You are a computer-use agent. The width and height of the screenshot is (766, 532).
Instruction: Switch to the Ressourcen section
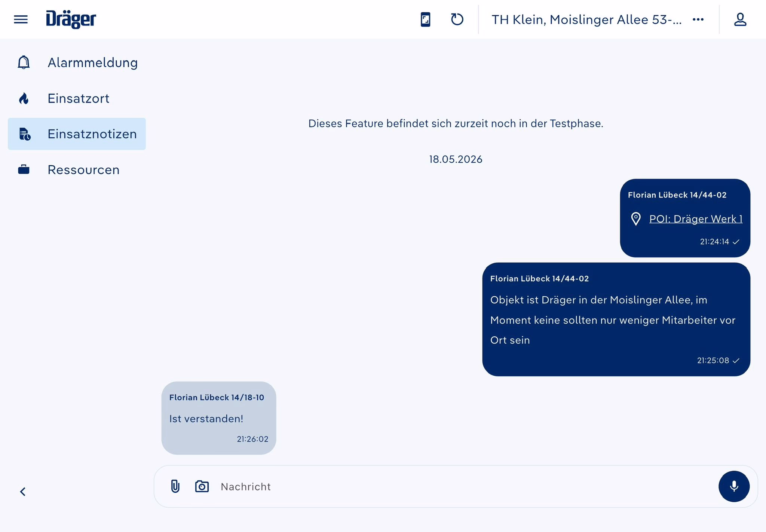pos(77,169)
